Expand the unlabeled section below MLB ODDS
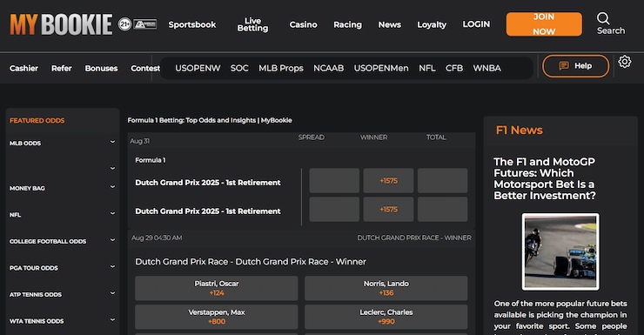644x335 pixels. [112, 168]
